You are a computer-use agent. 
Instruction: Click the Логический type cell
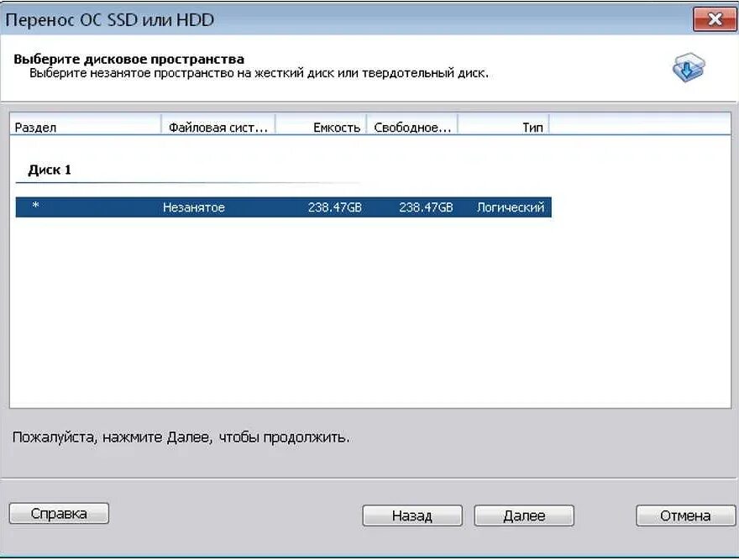pyautogui.click(x=511, y=207)
